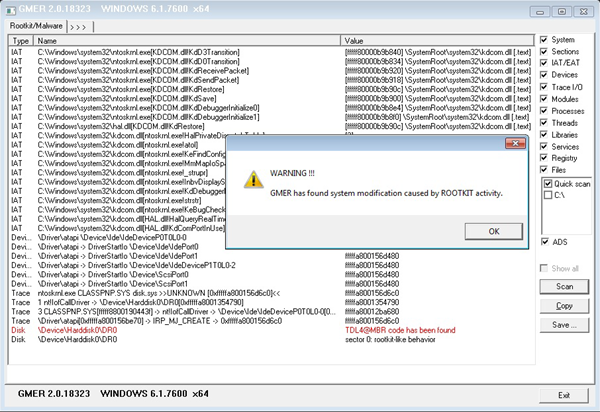Sort by the Type column header

(x=21, y=41)
